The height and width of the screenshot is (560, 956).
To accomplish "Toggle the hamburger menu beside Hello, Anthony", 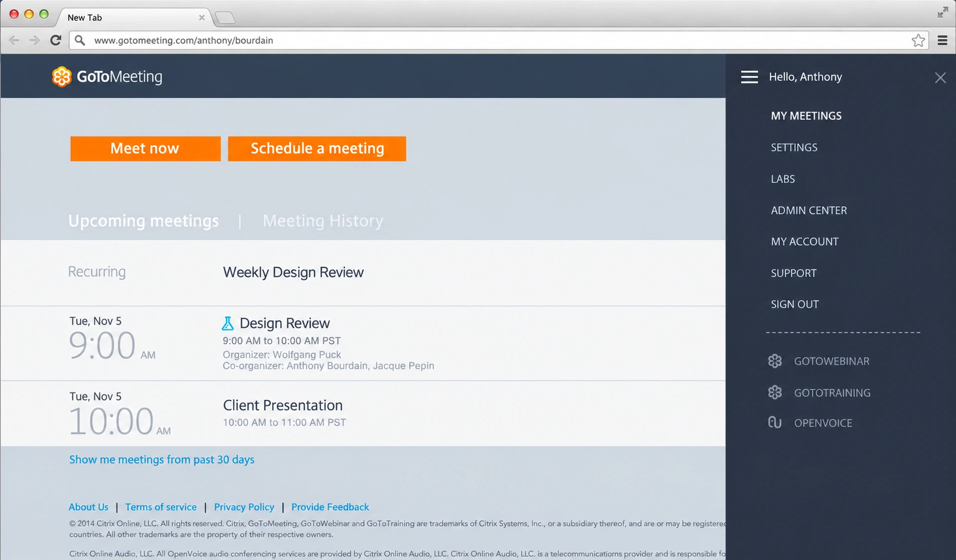I will (x=749, y=77).
